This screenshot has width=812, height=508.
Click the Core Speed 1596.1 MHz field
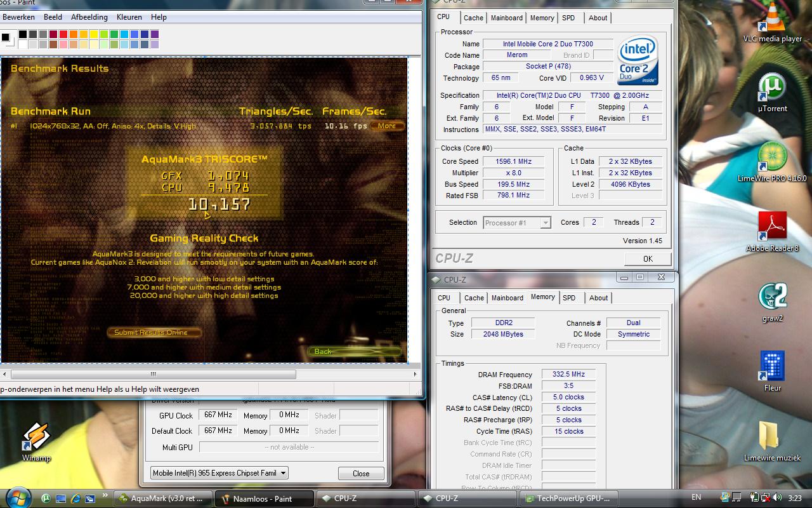[x=514, y=161]
